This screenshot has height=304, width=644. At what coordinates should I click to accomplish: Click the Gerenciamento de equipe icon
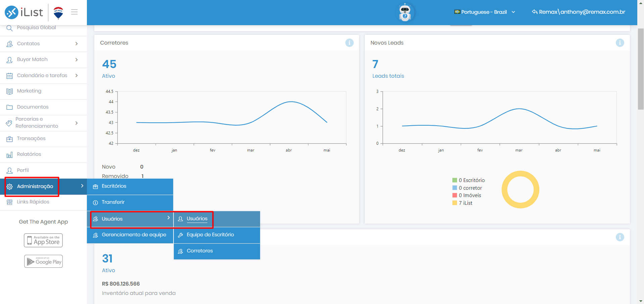pyautogui.click(x=95, y=235)
